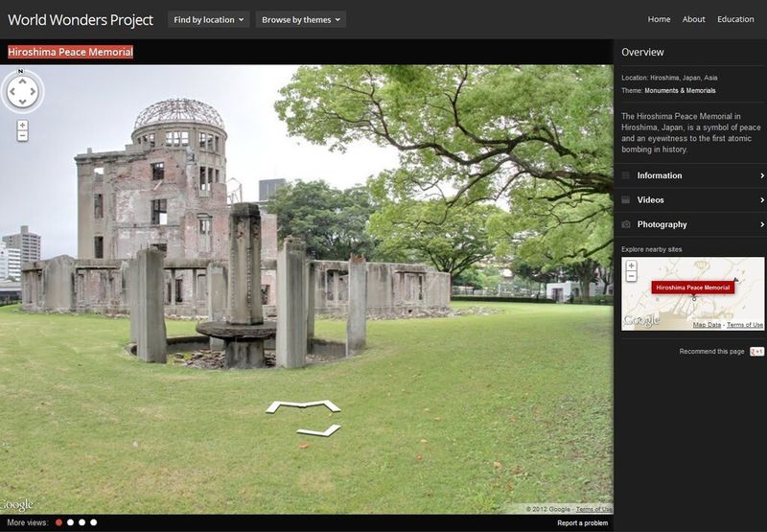Go to the Home page
This screenshot has height=532, width=767.
(x=659, y=19)
